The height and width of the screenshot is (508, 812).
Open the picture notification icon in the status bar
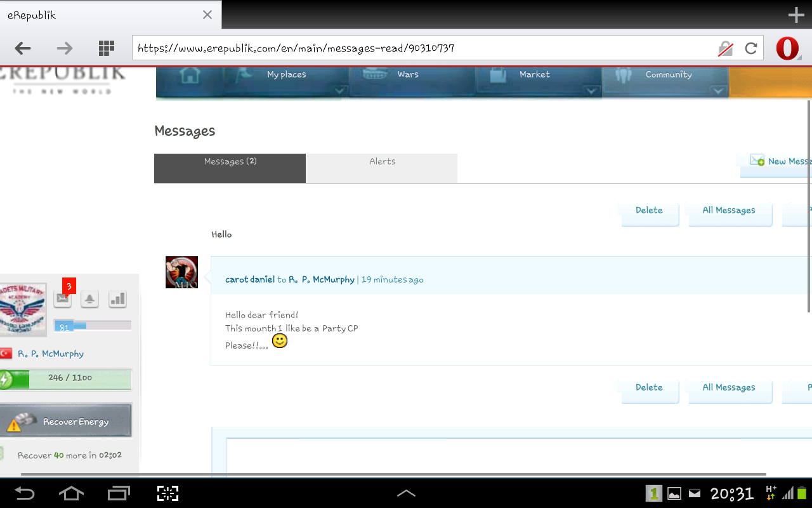click(674, 493)
